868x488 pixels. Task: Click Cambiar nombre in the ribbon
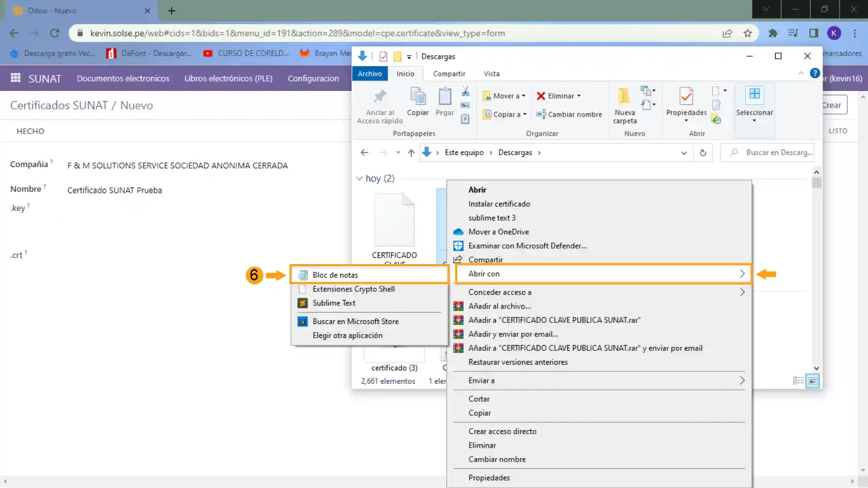569,115
